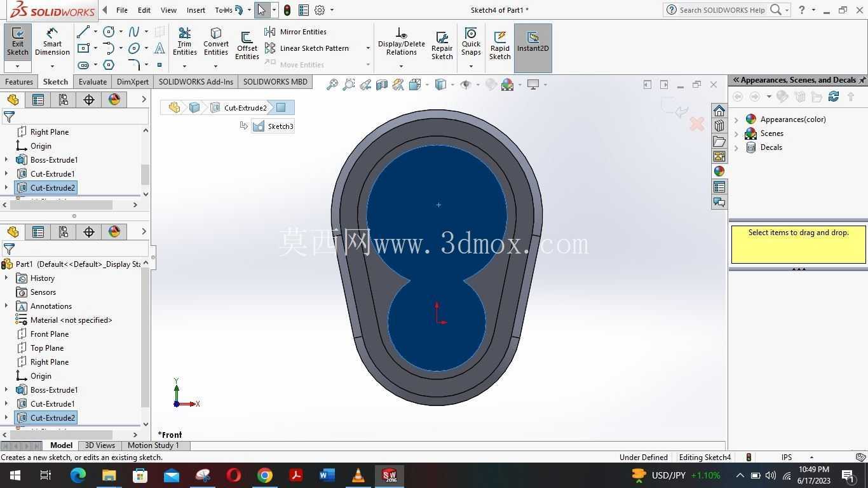This screenshot has height=488, width=868.
Task: Choose the Circle sketch tool
Action: [109, 32]
